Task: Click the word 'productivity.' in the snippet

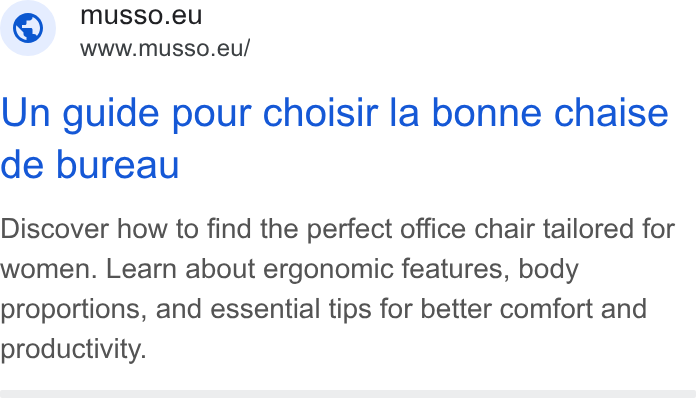Action: (x=73, y=349)
